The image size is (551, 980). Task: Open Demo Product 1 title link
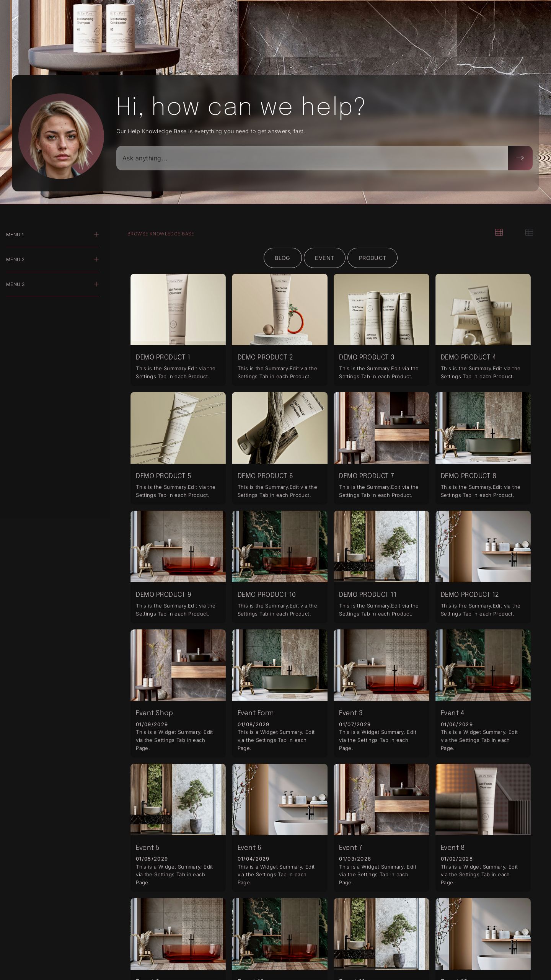163,357
